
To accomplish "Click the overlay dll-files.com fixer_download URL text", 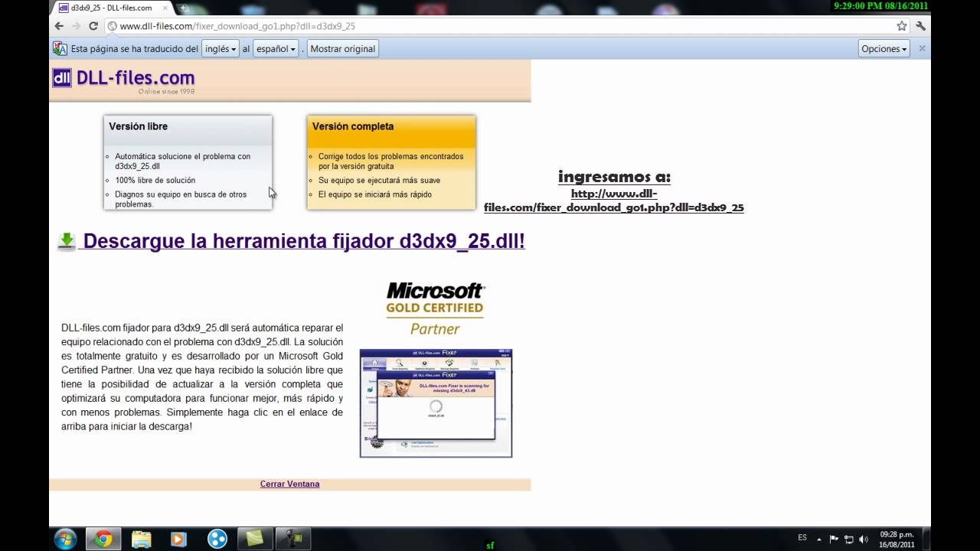I will pyautogui.click(x=614, y=201).
